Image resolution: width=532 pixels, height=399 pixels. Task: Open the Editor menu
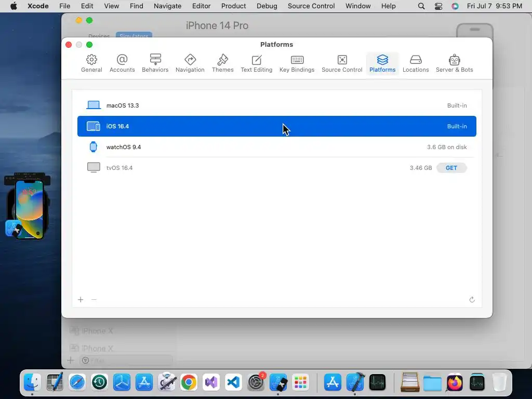click(201, 6)
